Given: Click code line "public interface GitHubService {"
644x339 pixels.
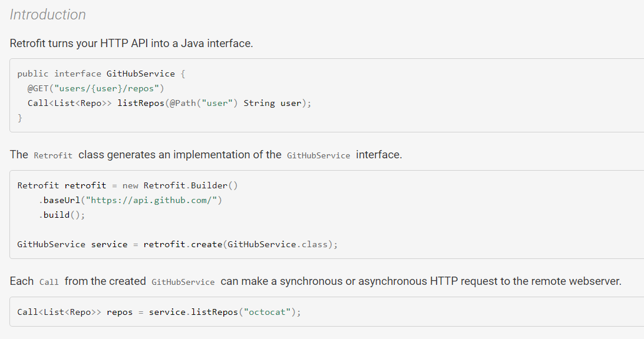Looking at the screenshot, I should coord(101,74).
